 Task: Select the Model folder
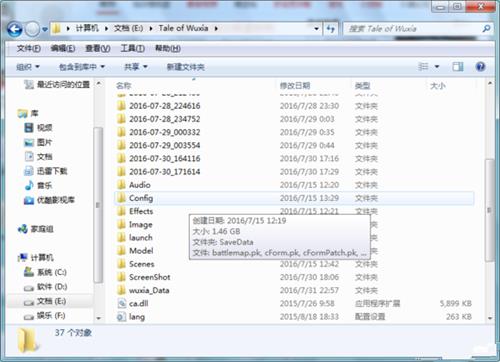[x=141, y=251]
